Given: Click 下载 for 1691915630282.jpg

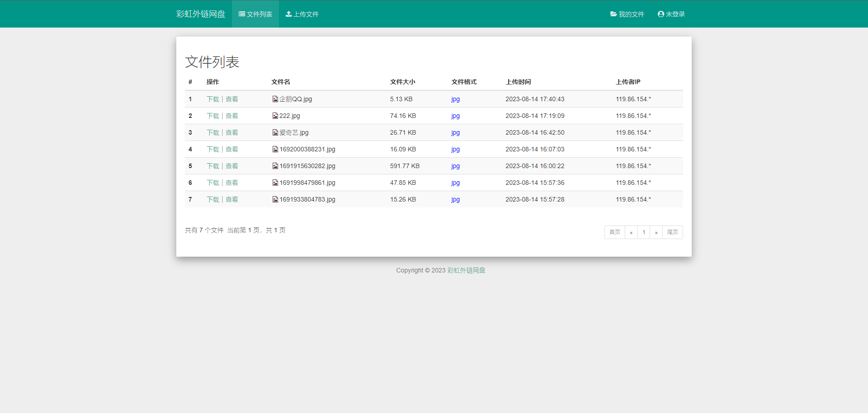Looking at the screenshot, I should point(213,166).
